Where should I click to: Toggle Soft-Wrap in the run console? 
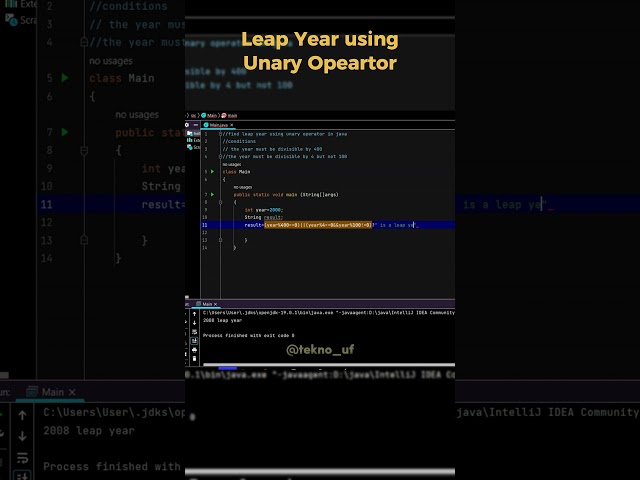(x=194, y=332)
